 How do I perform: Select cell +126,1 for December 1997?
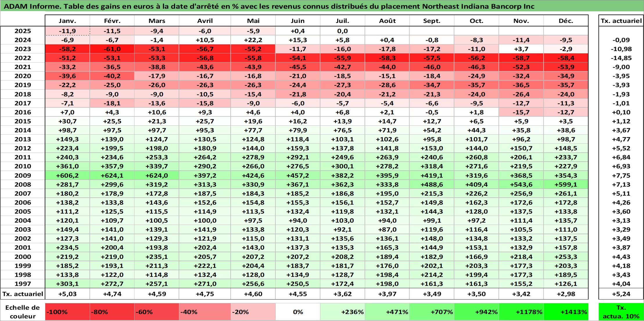(566, 284)
